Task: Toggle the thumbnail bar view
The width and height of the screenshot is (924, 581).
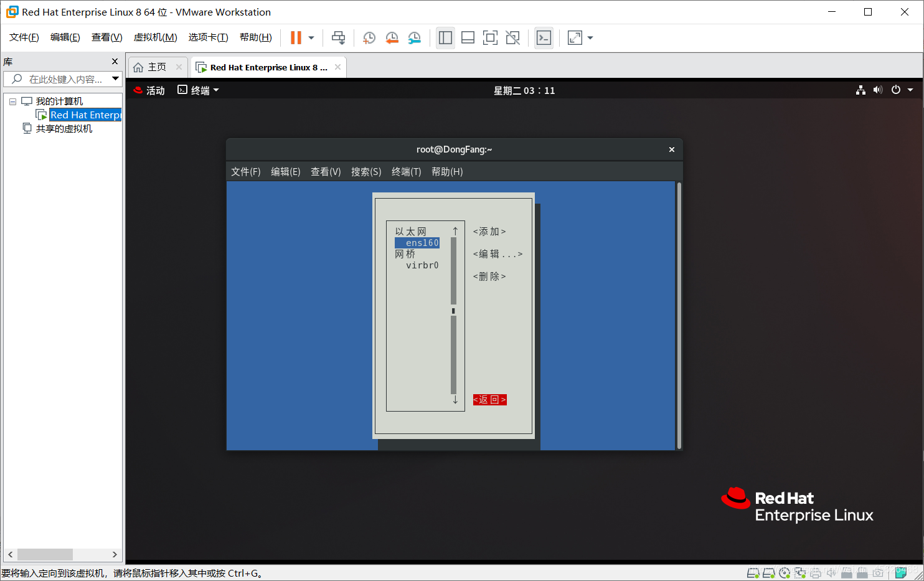Action: click(468, 37)
